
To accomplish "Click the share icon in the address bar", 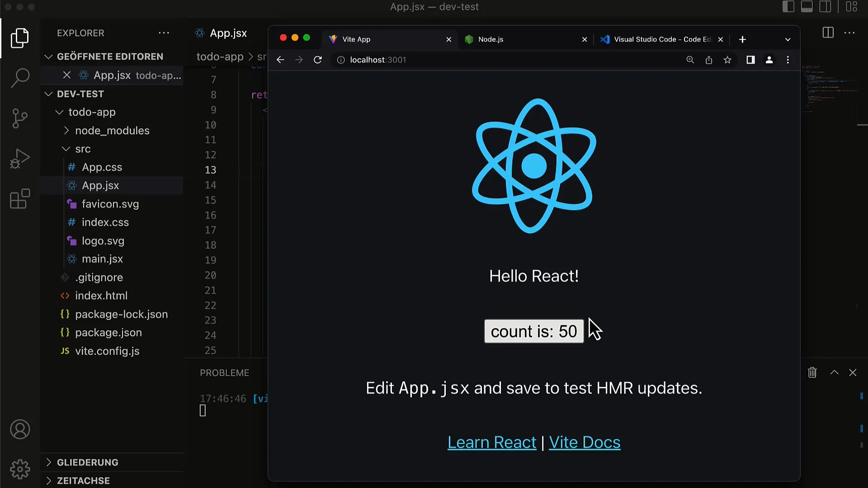I will (x=708, y=60).
